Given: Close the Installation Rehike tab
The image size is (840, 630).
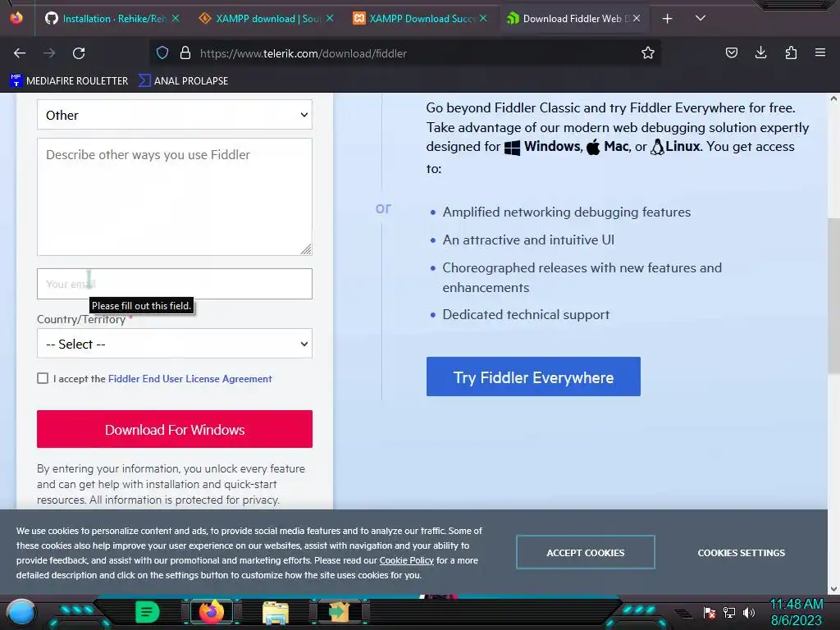Looking at the screenshot, I should 176,18.
